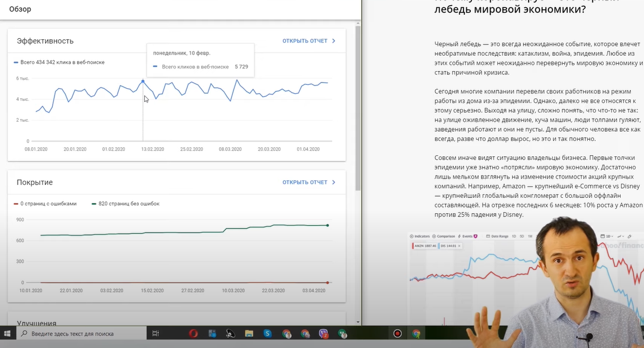Click the scrollbar up arrow in the overview pane
This screenshot has width=644, height=348.
click(x=358, y=23)
